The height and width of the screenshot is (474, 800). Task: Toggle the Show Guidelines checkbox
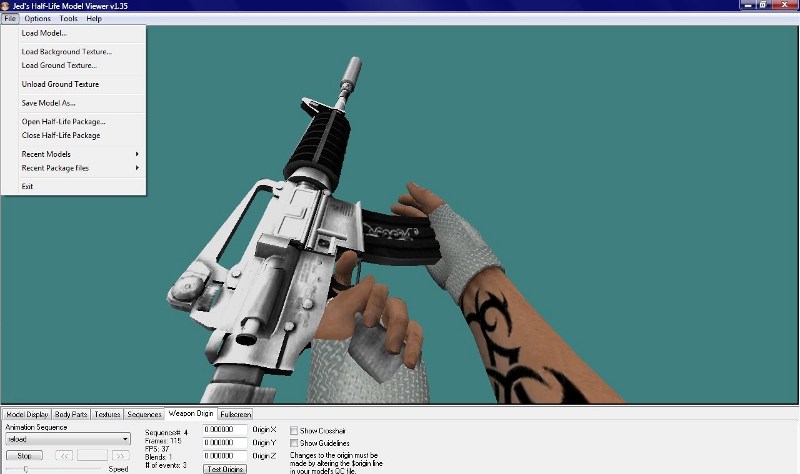[293, 443]
